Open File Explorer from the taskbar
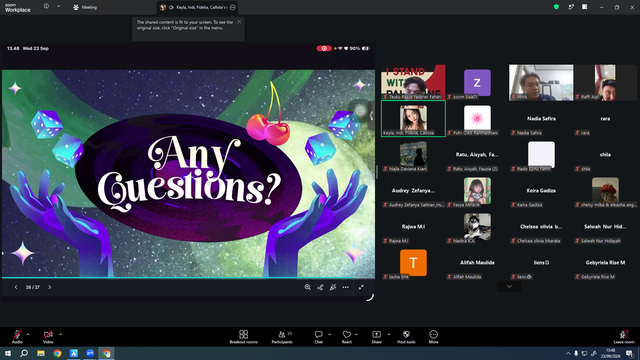 [x=41, y=353]
